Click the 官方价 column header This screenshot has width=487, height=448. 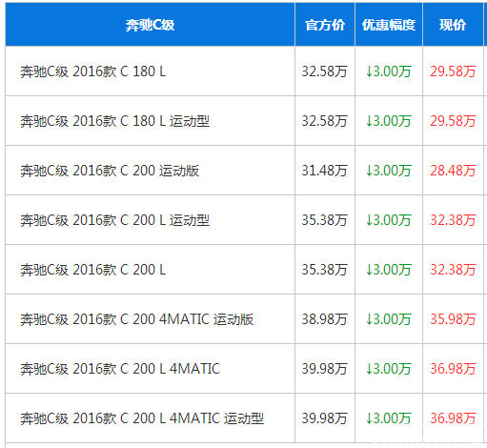point(325,25)
